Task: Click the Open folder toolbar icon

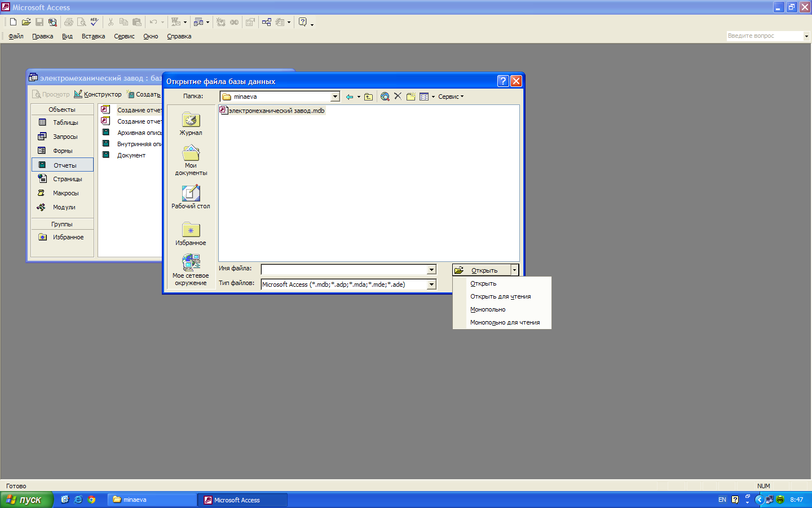Action: (x=26, y=22)
